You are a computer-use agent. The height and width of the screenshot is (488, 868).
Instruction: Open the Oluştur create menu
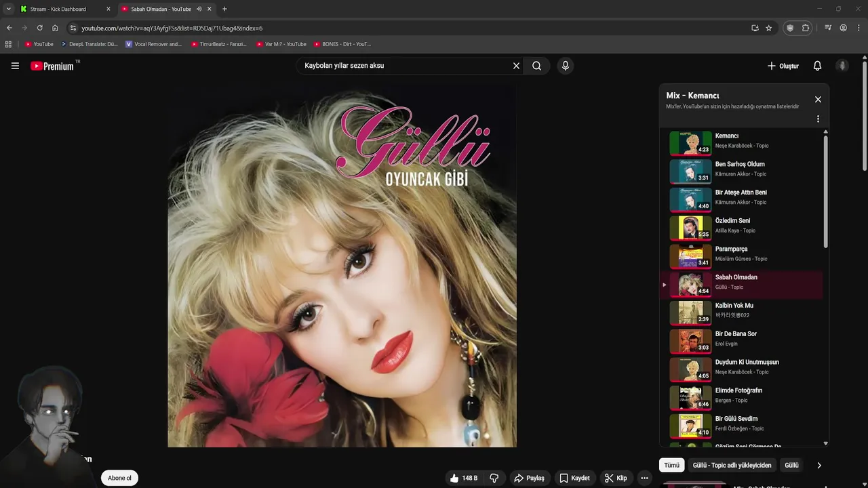(783, 66)
